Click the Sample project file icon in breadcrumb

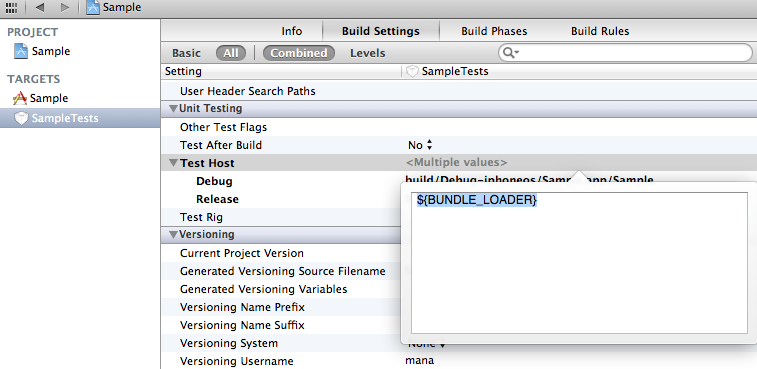click(x=93, y=7)
